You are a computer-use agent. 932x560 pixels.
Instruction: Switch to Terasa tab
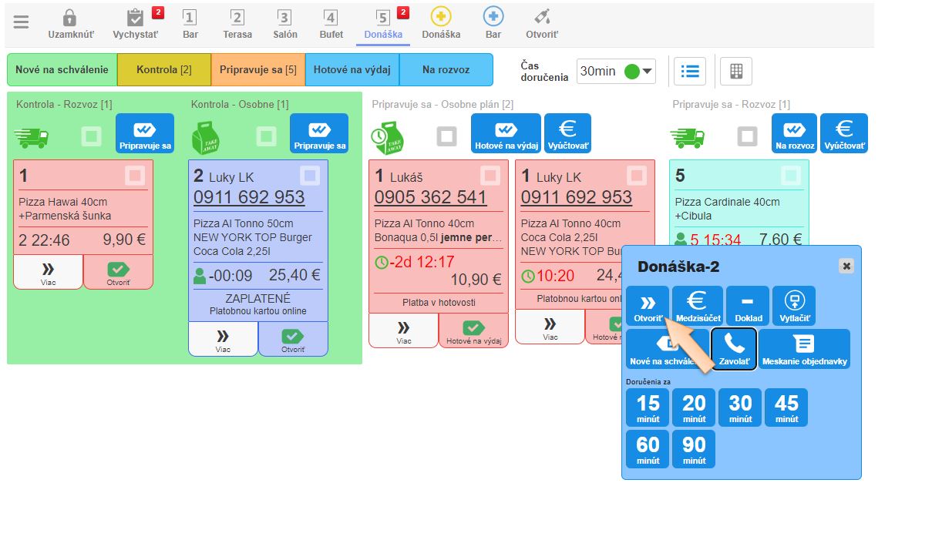pos(237,24)
